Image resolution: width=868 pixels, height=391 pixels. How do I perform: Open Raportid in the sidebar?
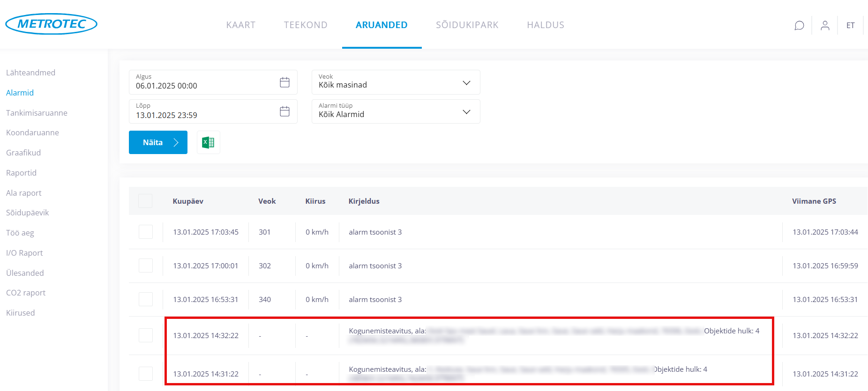pos(21,173)
